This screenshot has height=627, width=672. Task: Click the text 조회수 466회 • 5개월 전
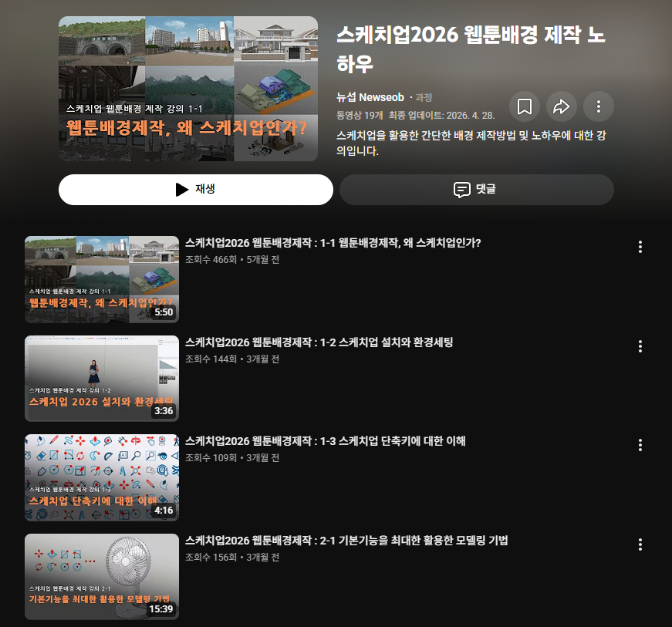pyautogui.click(x=232, y=260)
